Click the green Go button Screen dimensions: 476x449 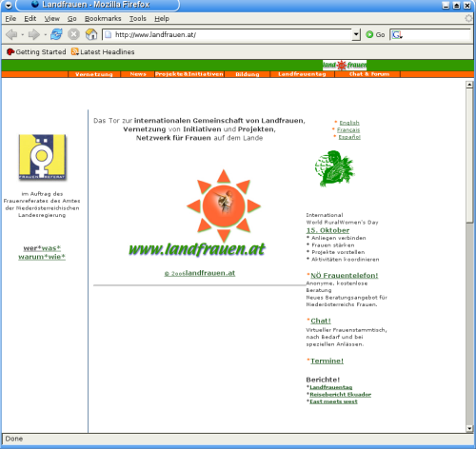[x=375, y=34]
